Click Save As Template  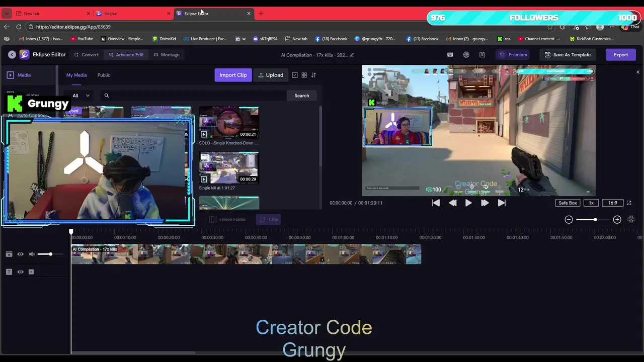click(x=568, y=55)
